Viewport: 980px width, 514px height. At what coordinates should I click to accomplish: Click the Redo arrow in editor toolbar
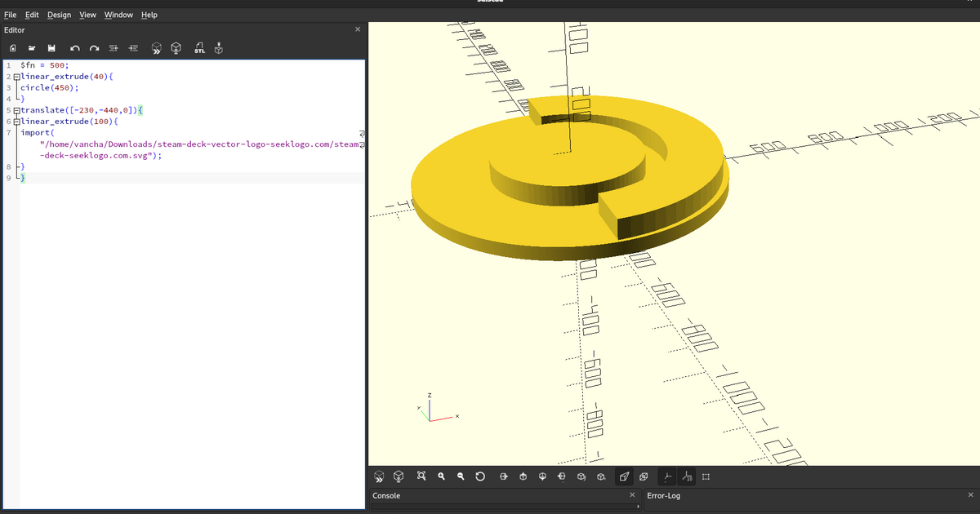click(95, 49)
